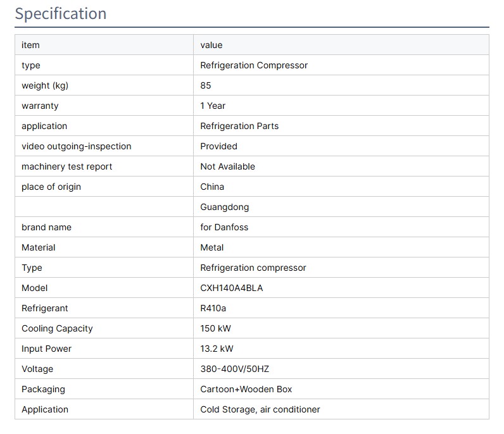The width and height of the screenshot is (504, 434).
Task: Click the '13.2 kW' input power value
Action: [x=218, y=349]
